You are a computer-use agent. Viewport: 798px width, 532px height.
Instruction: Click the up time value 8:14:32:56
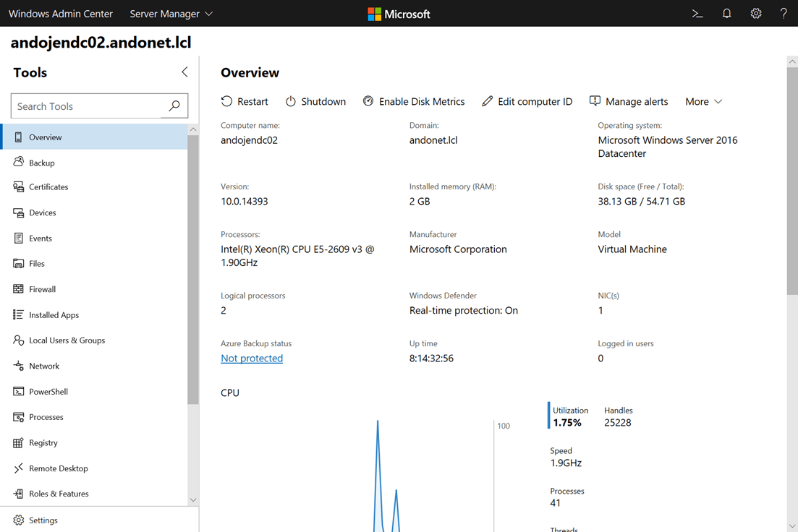[x=431, y=358]
